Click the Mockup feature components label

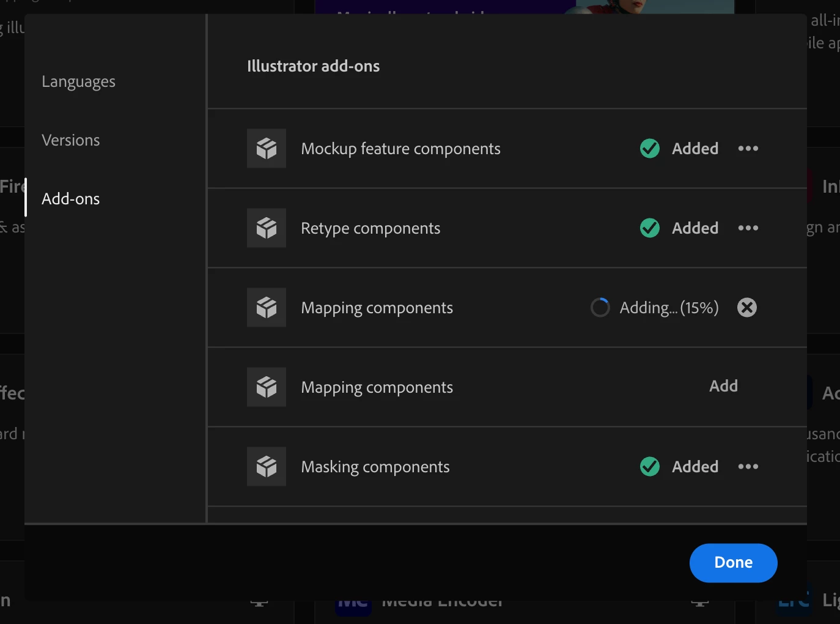coord(400,149)
